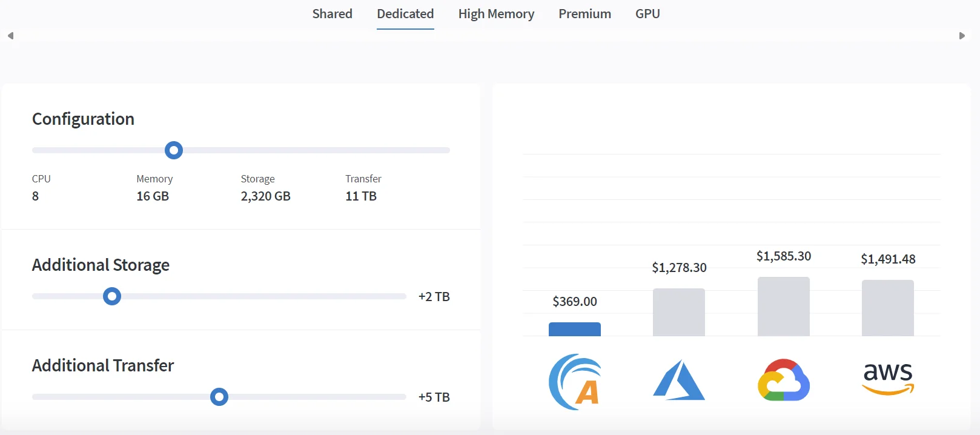
Task: Click the Transfer value 11 TB
Action: 361,196
